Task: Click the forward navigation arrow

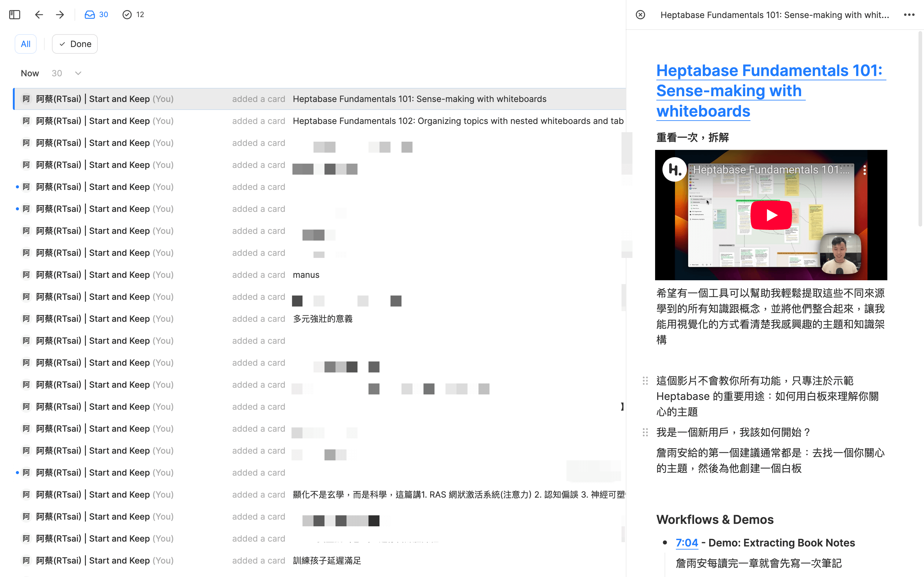Action: pos(60,15)
